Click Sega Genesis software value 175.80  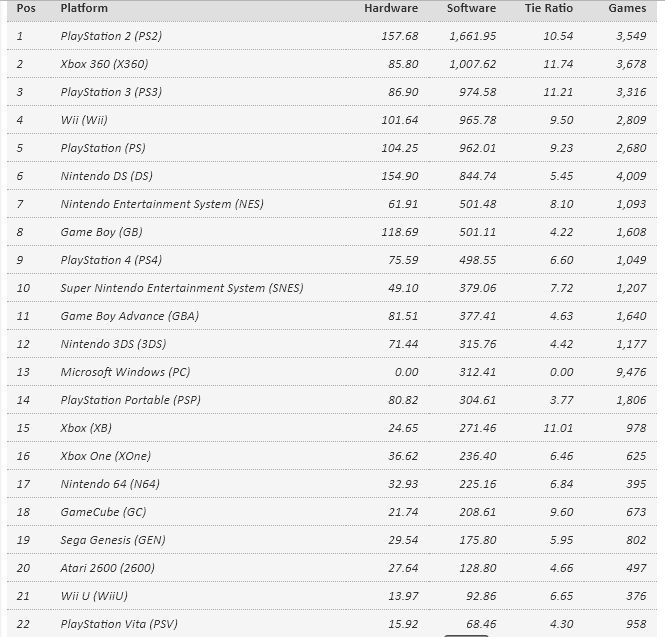click(478, 540)
